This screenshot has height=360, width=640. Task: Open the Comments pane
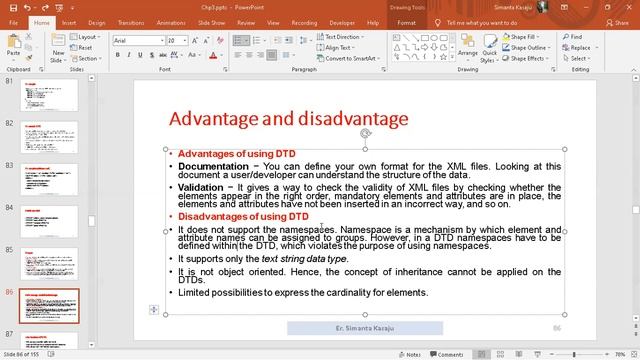[x=447, y=355]
